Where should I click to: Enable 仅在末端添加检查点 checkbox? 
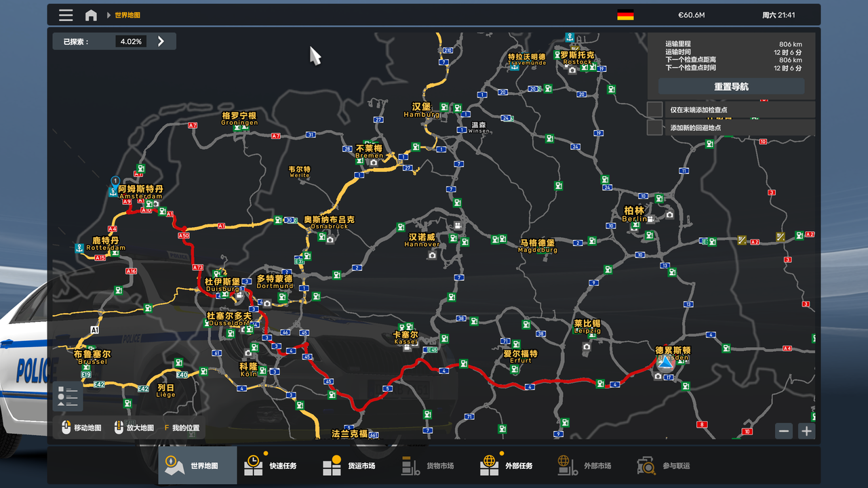tap(654, 109)
